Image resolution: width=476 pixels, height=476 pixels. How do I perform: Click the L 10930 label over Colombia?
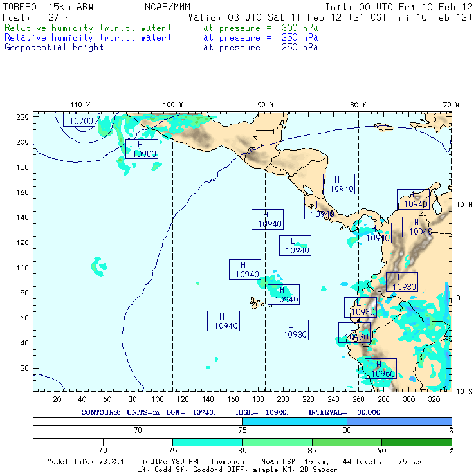402,282
